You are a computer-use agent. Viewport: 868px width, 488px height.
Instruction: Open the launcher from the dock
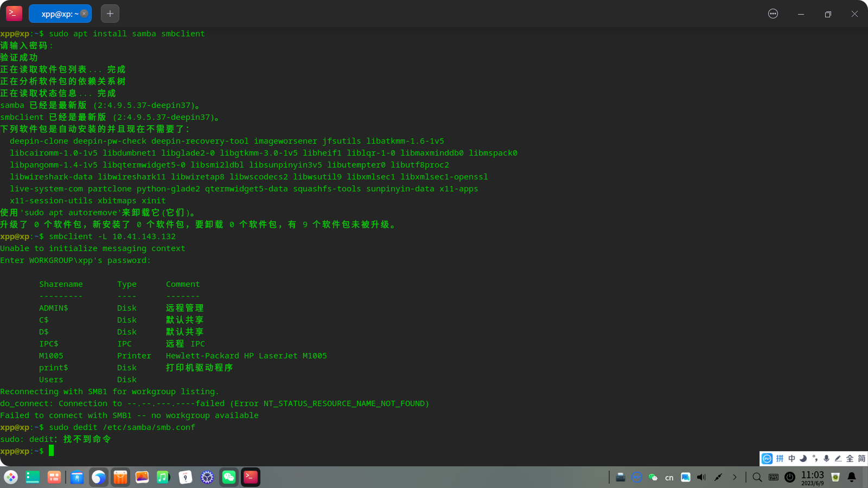[11, 477]
